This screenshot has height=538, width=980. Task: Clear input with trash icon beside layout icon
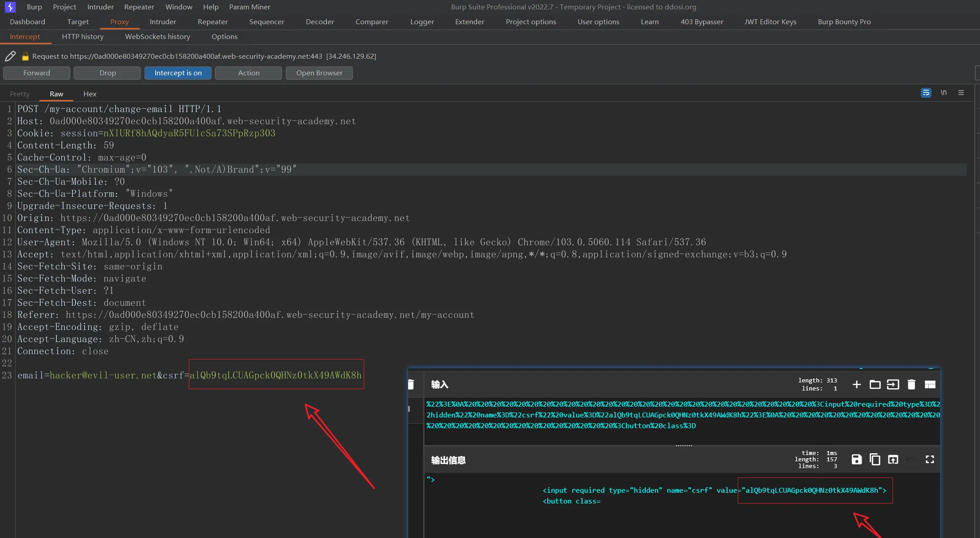[x=911, y=384]
